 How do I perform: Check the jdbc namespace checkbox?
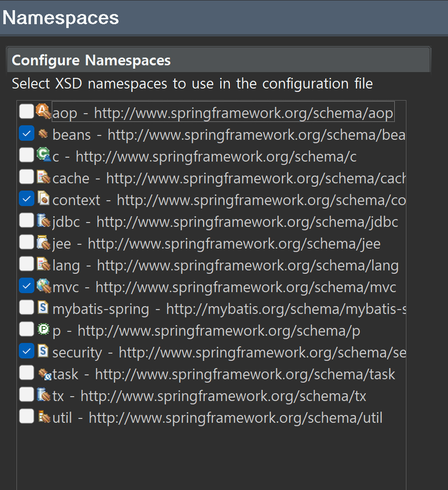click(27, 220)
